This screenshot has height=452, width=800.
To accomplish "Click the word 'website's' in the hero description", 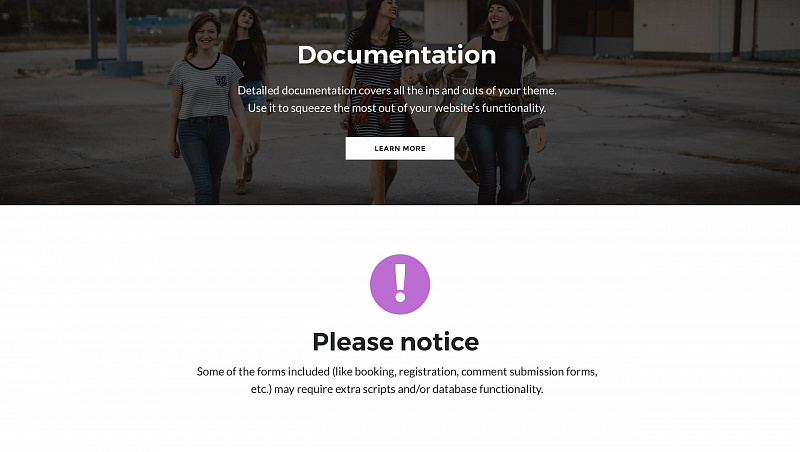I will coord(457,108).
